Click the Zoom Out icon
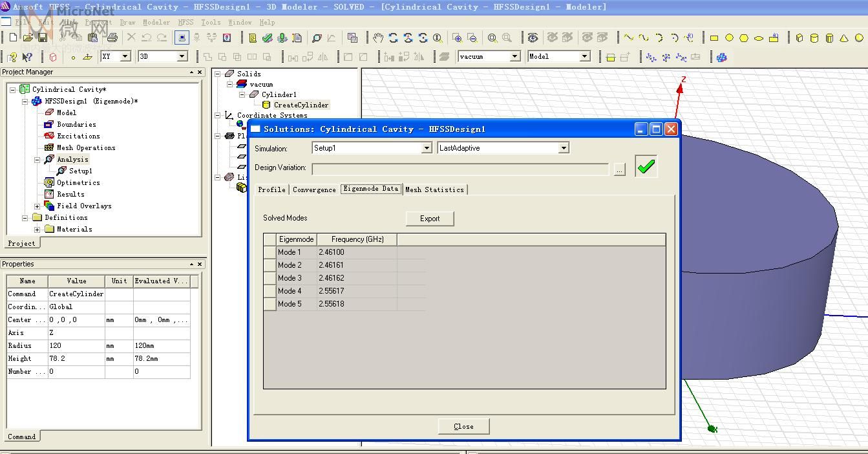This screenshot has height=454, width=868. point(472,38)
